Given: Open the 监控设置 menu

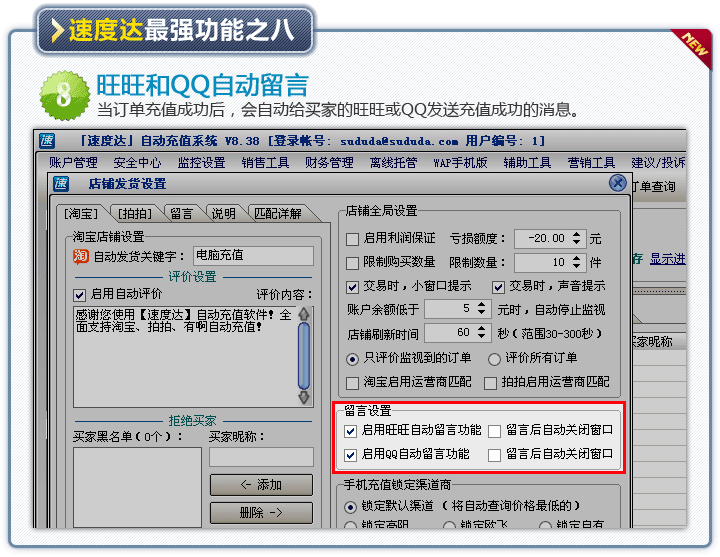Looking at the screenshot, I should click(x=202, y=163).
